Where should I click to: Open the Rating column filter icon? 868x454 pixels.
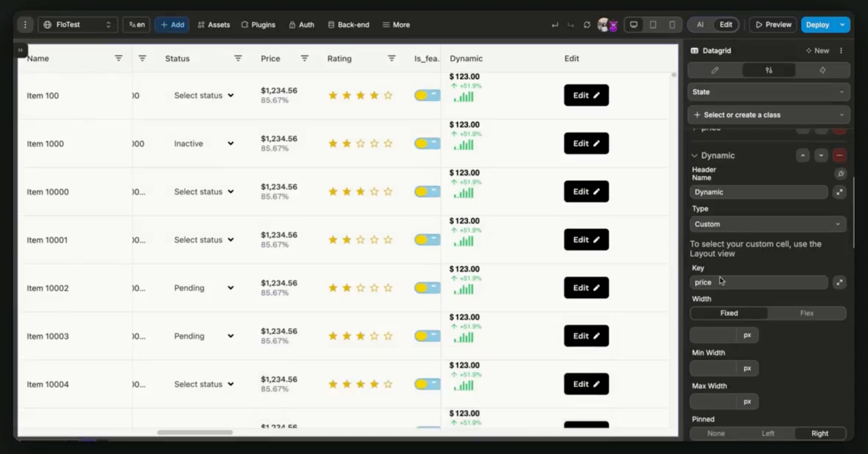click(x=391, y=58)
